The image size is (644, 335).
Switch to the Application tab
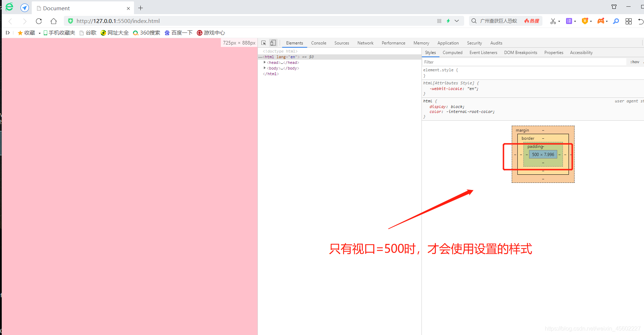[448, 43]
